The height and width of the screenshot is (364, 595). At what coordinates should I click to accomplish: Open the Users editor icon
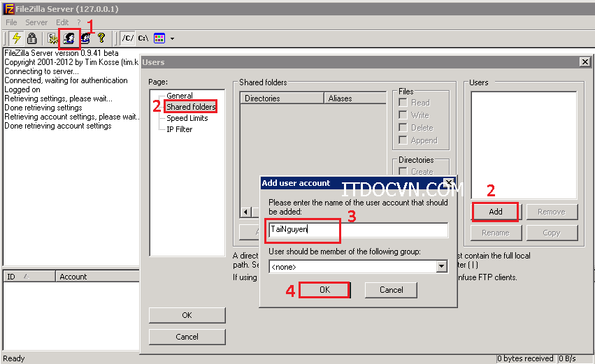[x=69, y=38]
